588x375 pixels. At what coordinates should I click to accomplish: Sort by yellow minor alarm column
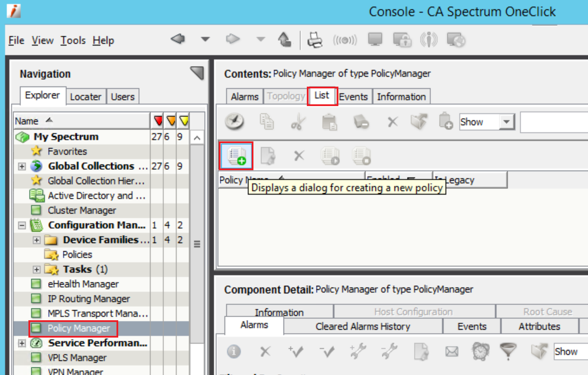point(184,121)
